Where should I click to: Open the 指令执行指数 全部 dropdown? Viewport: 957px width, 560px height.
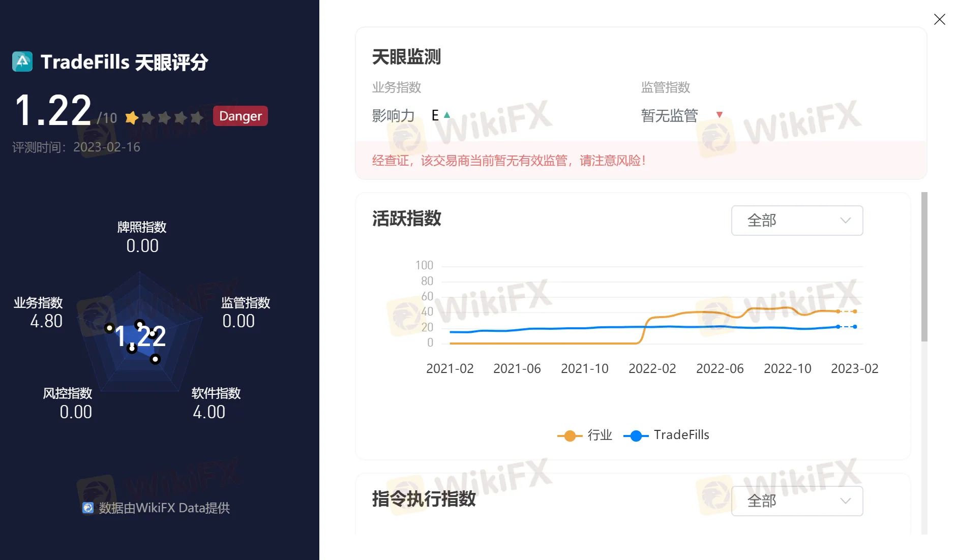point(797,501)
